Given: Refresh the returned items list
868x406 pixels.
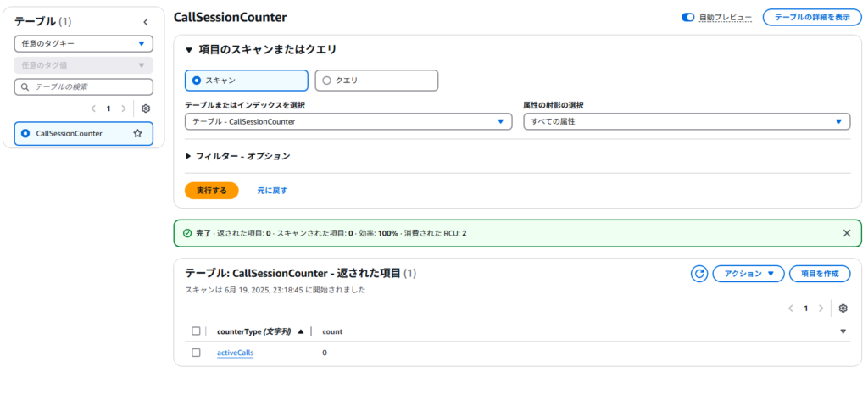Looking at the screenshot, I should point(699,274).
